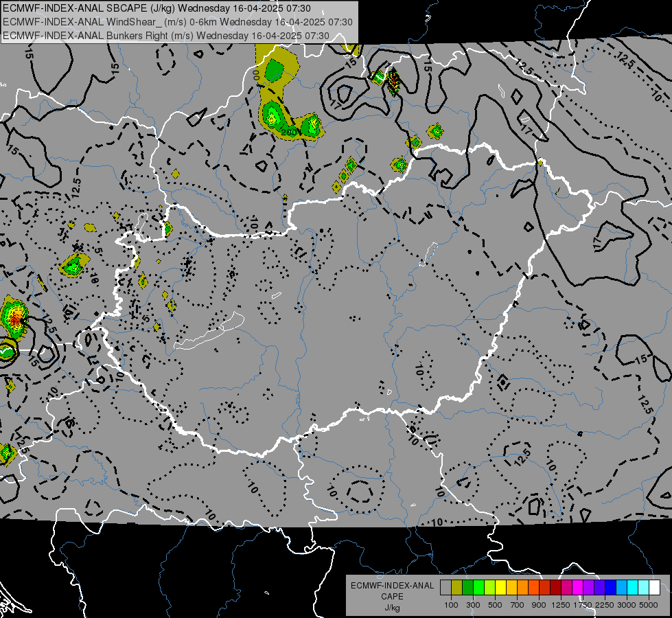
Task: Click the CAPE label in the legend
Action: pos(392,597)
